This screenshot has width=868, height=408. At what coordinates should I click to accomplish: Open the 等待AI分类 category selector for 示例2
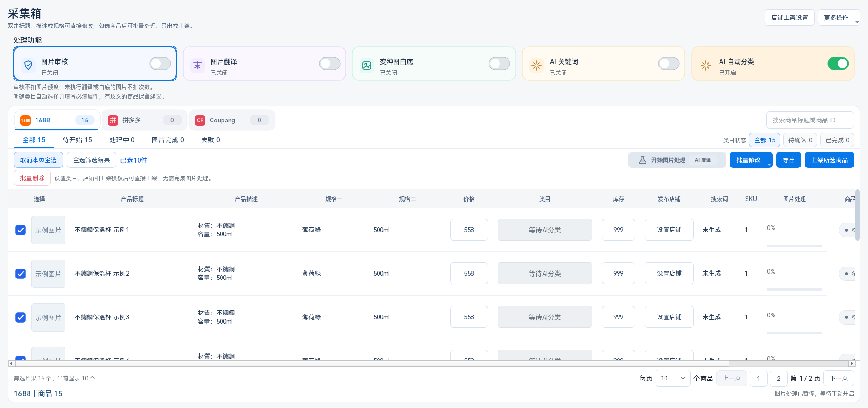pos(545,273)
